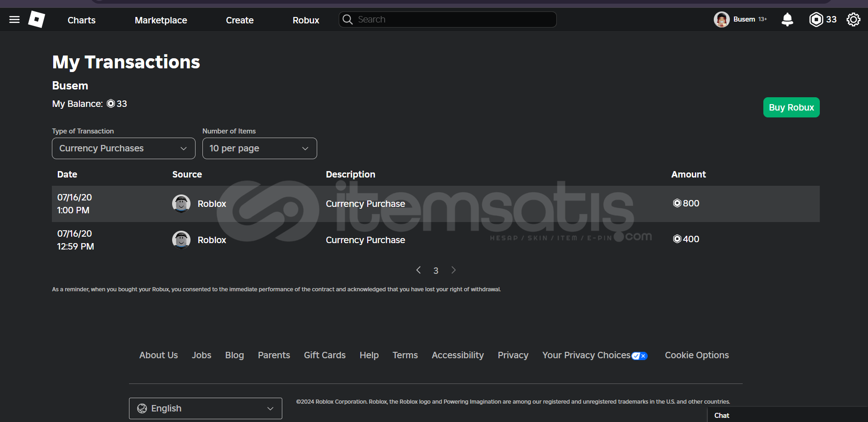Click Roblox avatar in 12:59 PM row

[x=181, y=240]
